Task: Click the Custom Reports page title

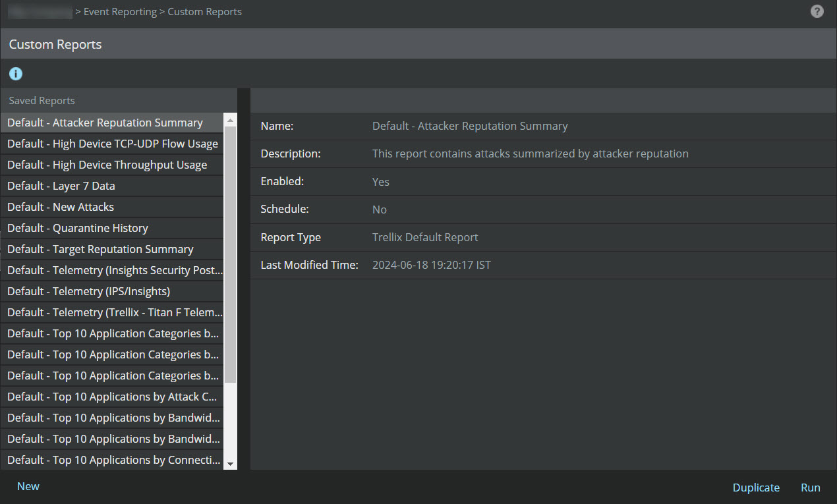Action: pyautogui.click(x=55, y=45)
